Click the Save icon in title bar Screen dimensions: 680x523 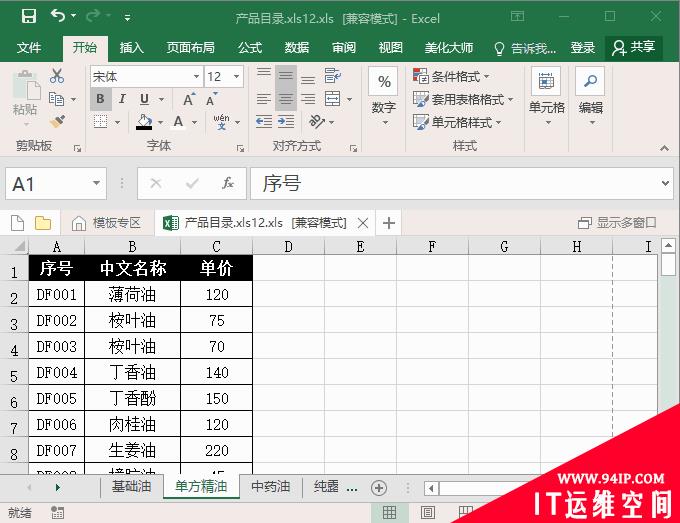click(x=29, y=16)
